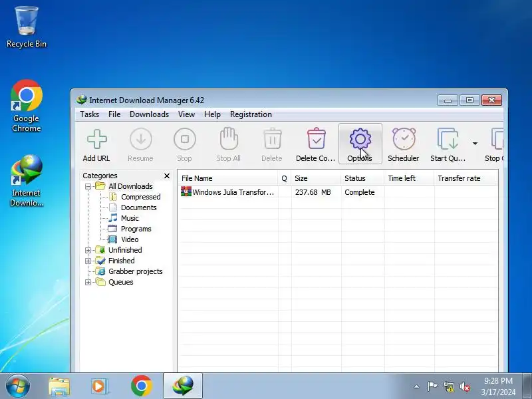Screen dimensions: 532x399
Task: Click the muted volume tray icon
Action: tap(465, 386)
